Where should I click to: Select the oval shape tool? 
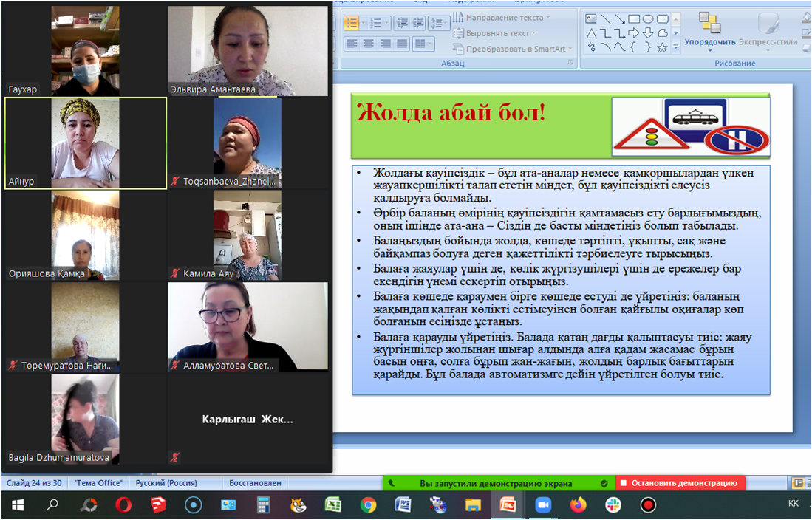(x=648, y=19)
